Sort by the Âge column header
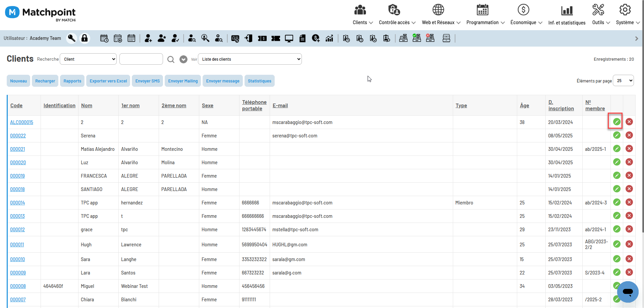This screenshot has height=308, width=644. click(x=525, y=105)
